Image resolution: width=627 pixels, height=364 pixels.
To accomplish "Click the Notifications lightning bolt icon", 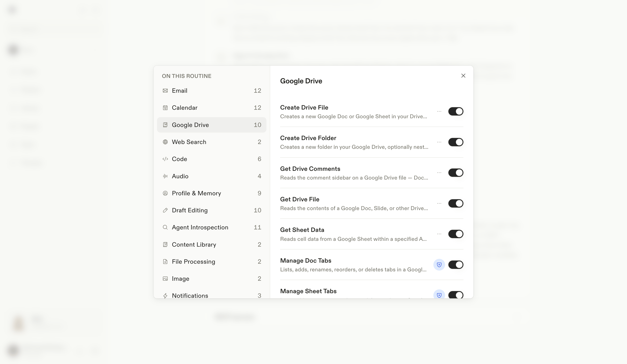I will click(x=165, y=296).
